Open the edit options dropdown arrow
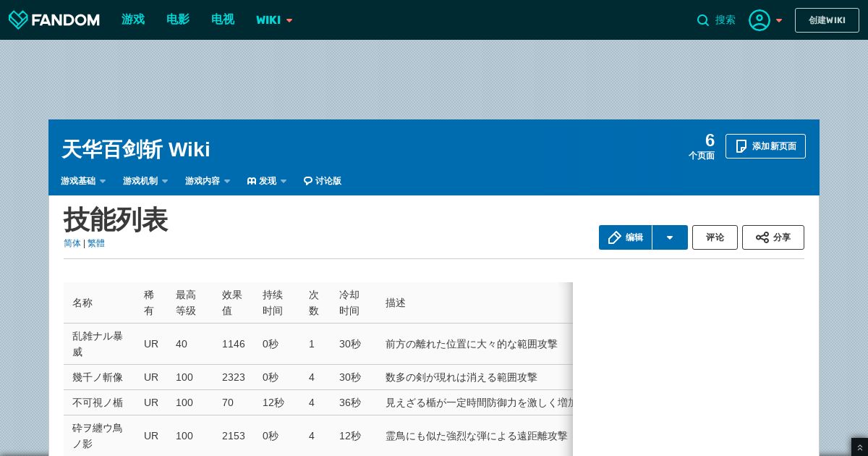Image resolution: width=868 pixels, height=456 pixels. point(670,237)
